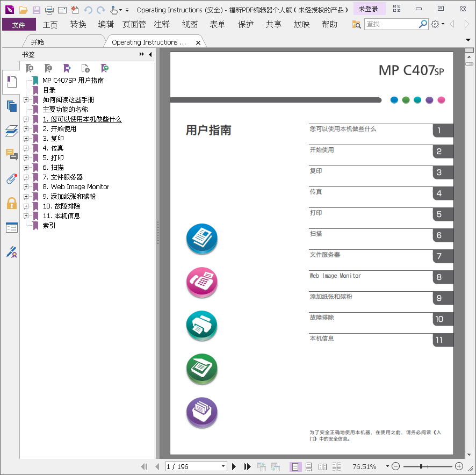Open the Comments sidebar panel icon
The height and width of the screenshot is (475, 476).
[11, 154]
